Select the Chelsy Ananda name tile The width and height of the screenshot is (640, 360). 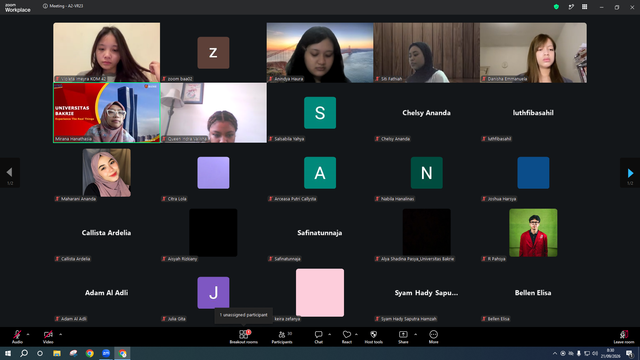[427, 113]
